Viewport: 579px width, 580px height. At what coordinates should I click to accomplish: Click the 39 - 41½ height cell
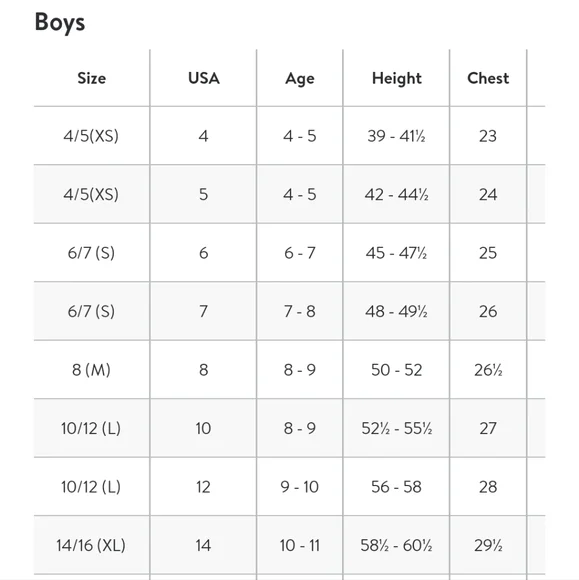[396, 136]
